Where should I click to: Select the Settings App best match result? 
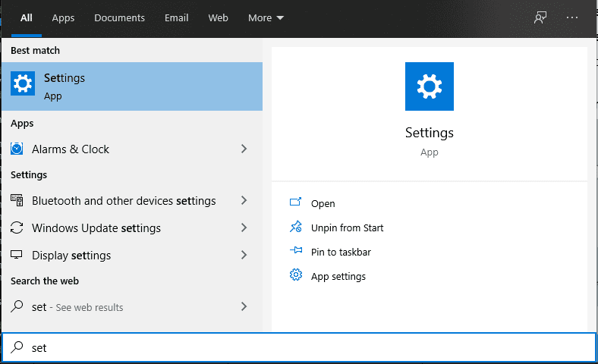132,86
